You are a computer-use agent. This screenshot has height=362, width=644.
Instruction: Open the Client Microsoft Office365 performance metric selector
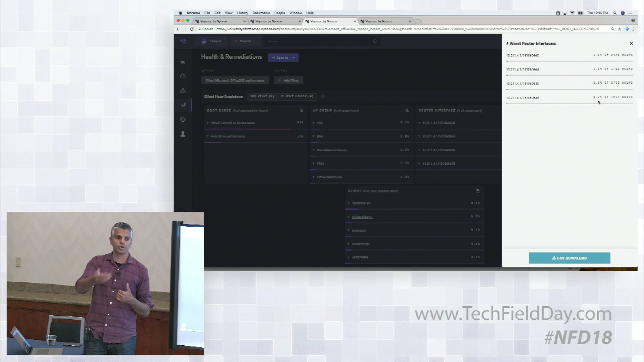click(235, 80)
